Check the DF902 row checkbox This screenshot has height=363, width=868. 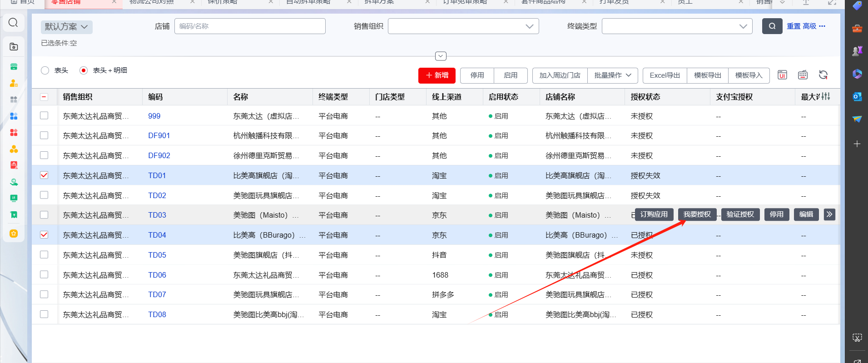click(44, 155)
